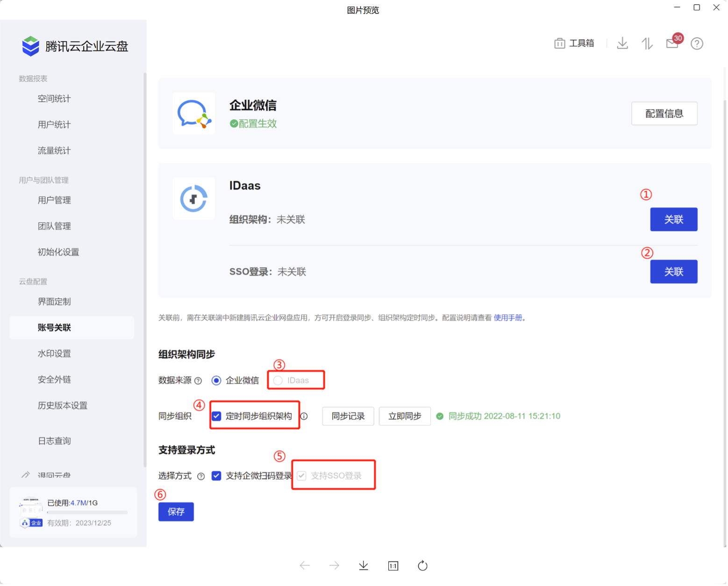728x586 pixels.
Task: Go to 团队管理 page
Action: coord(54,226)
